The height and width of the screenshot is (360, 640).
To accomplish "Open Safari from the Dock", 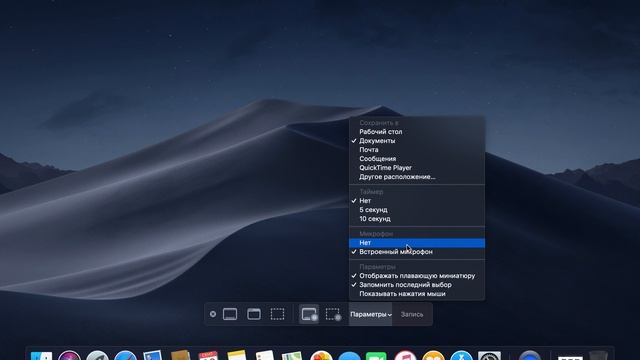I will click(x=125, y=356).
